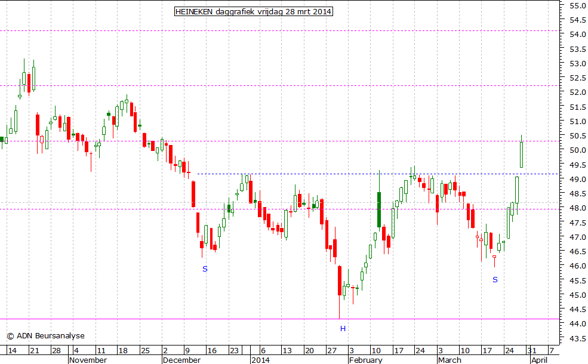Click the "52.0" price axis label
This screenshot has width=588, height=364.
(578, 92)
